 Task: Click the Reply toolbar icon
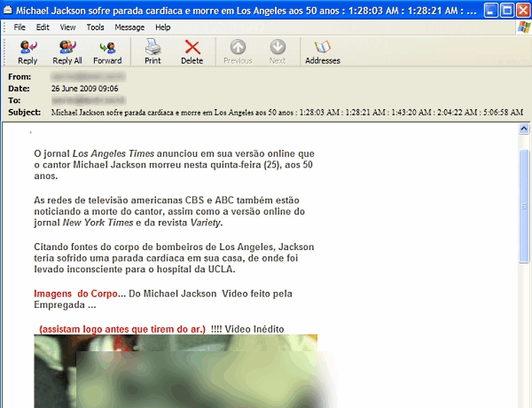click(x=27, y=51)
